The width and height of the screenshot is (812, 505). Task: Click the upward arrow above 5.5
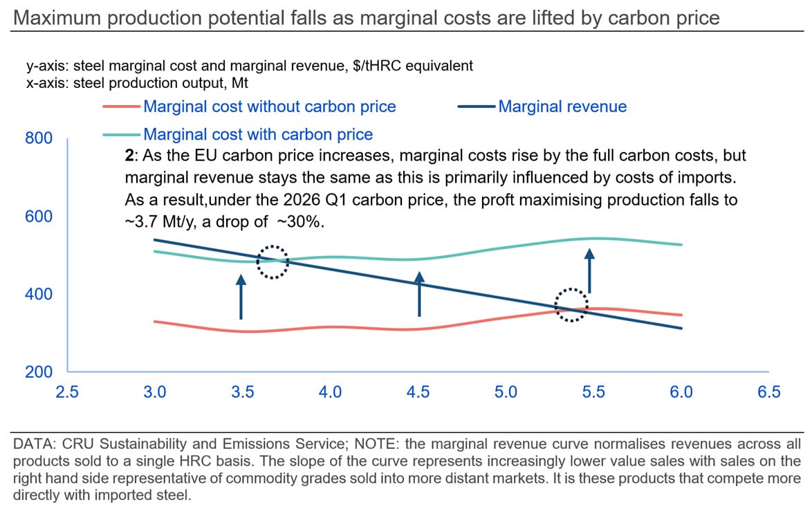[x=589, y=271]
